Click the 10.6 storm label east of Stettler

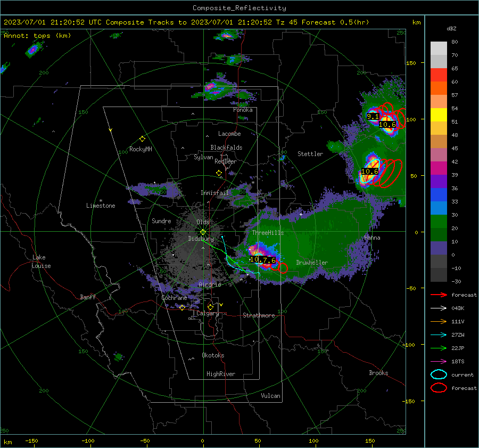(370, 172)
